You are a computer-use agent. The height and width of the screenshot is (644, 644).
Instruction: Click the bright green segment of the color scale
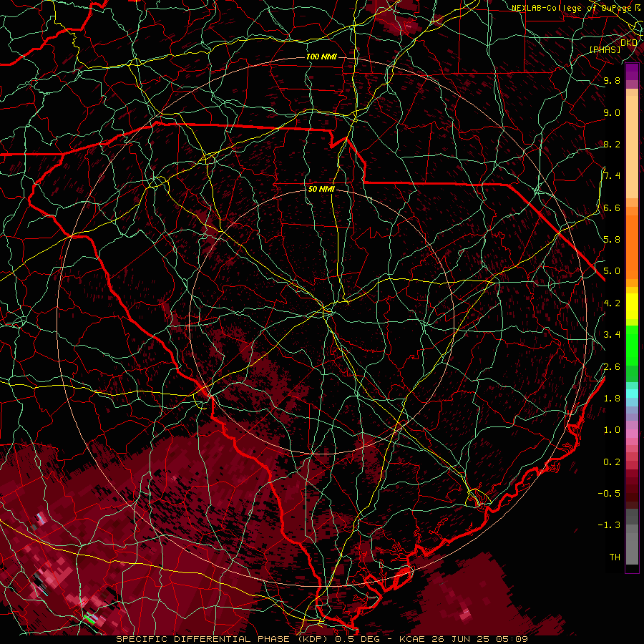tap(632, 345)
